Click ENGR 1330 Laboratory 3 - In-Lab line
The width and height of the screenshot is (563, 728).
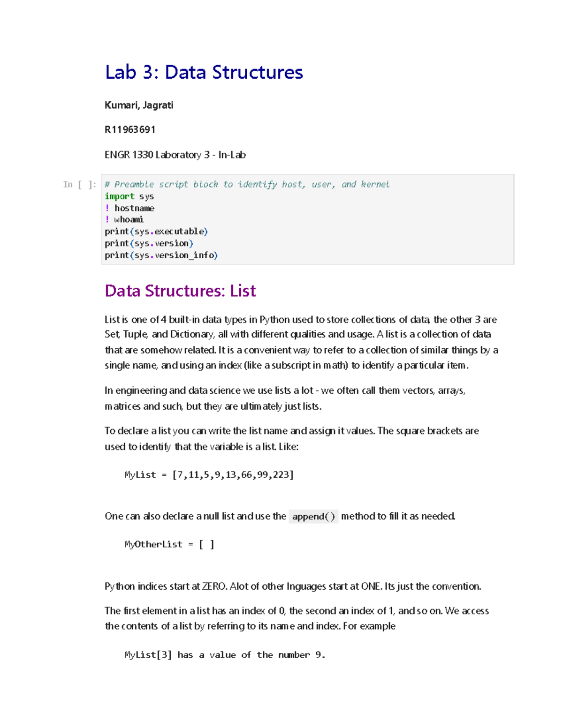coord(175,155)
